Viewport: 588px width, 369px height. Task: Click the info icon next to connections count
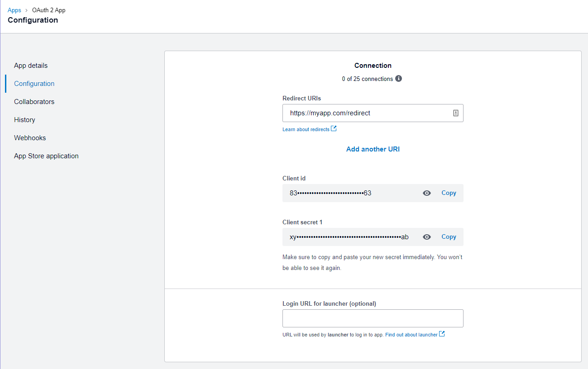(399, 78)
